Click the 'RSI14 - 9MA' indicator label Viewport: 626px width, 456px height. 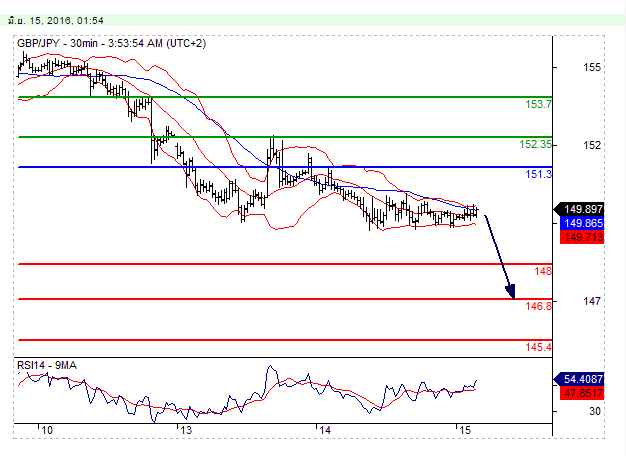(47, 365)
